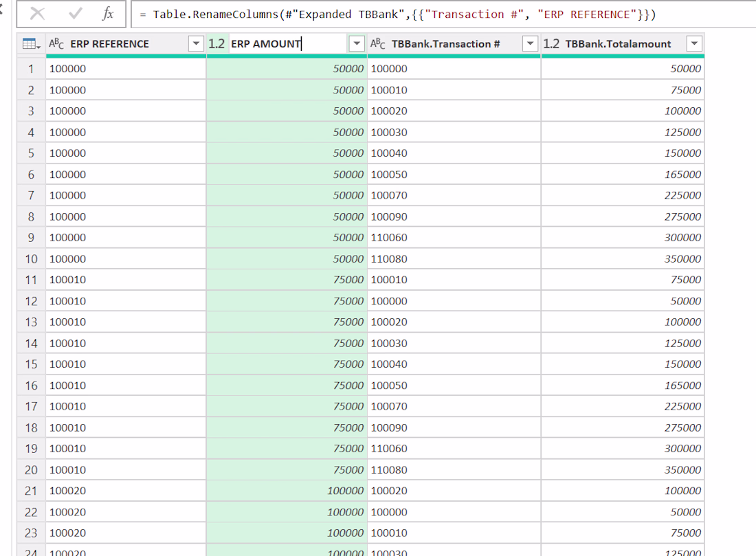The image size is (756, 556).
Task: Change TBBank.Totalamount data type icon
Action: 551,44
